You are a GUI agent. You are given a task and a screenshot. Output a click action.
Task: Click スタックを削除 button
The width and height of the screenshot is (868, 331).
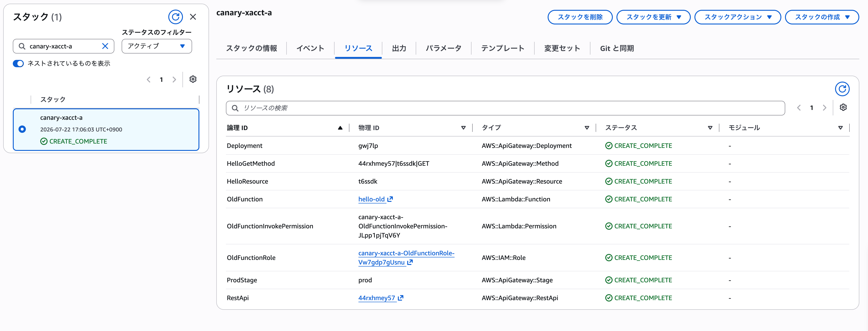580,17
